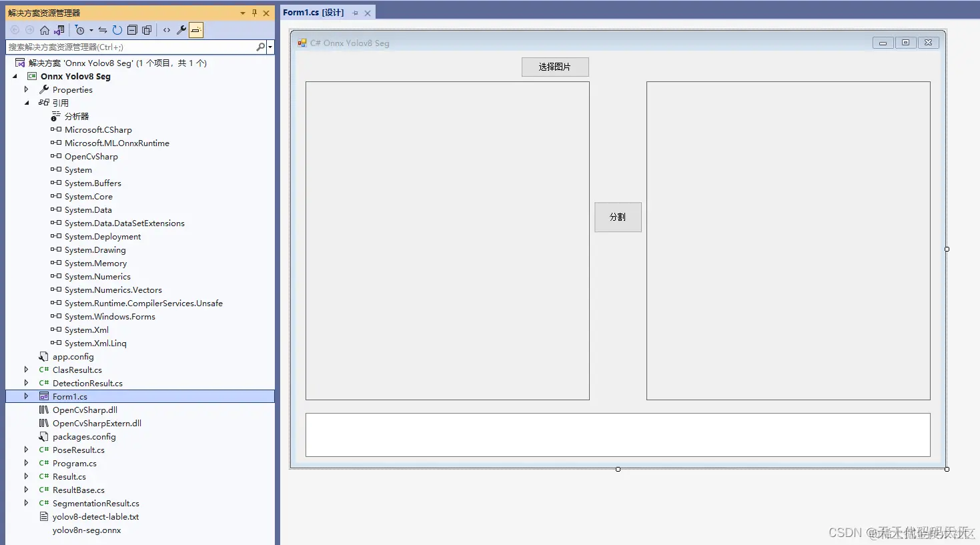Select the System.Data.DataSetExtensions reference

(125, 223)
